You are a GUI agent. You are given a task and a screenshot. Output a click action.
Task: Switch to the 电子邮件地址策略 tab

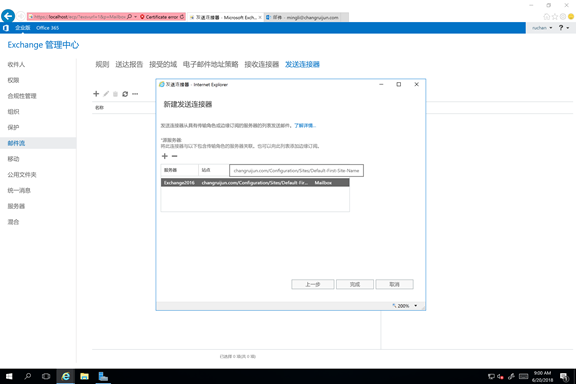(210, 65)
